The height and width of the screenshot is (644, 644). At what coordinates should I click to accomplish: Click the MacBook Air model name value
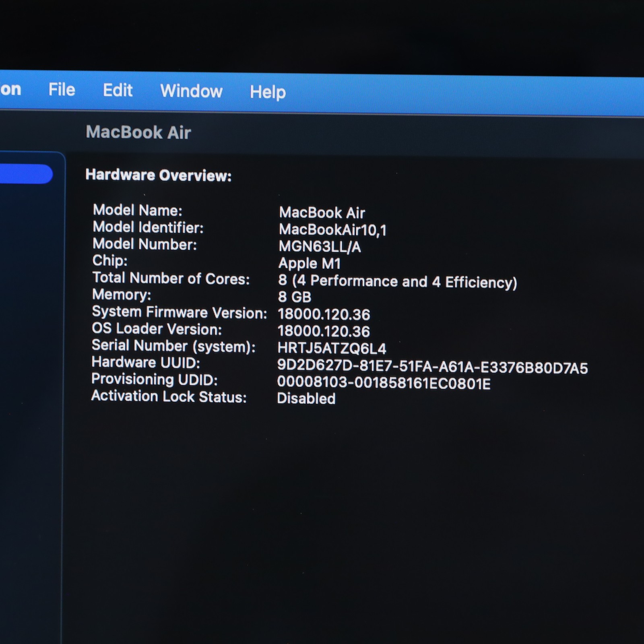(322, 213)
